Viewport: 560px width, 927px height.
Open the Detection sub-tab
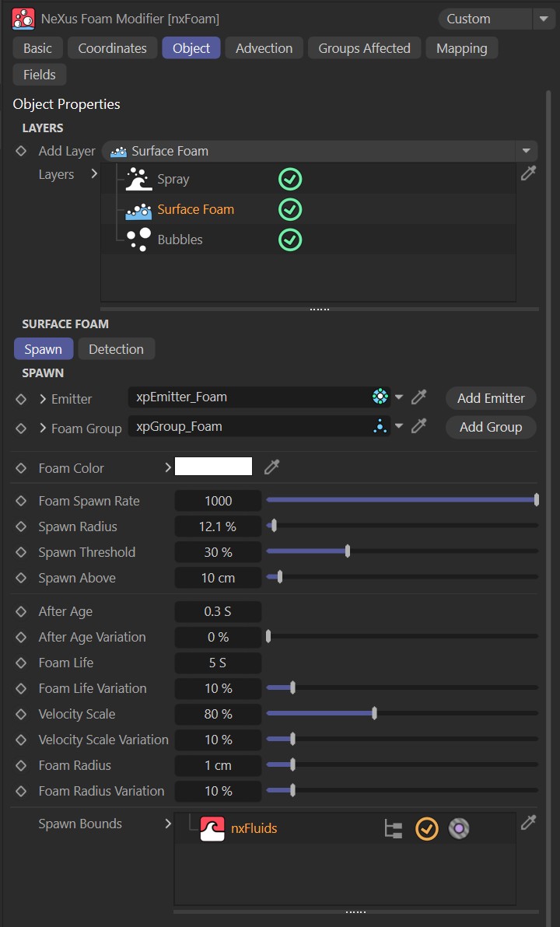[116, 349]
